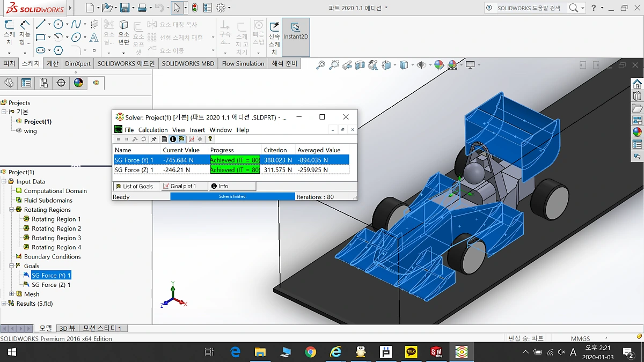Screen dimensions: 644x362
Task: Open KakaoTalk from the Windows taskbar
Action: (x=411, y=352)
